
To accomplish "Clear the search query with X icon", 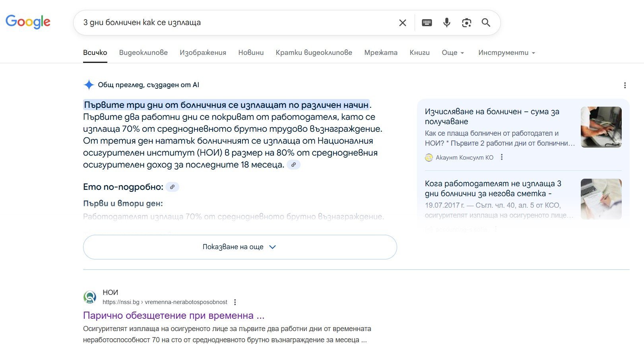I will 402,23.
